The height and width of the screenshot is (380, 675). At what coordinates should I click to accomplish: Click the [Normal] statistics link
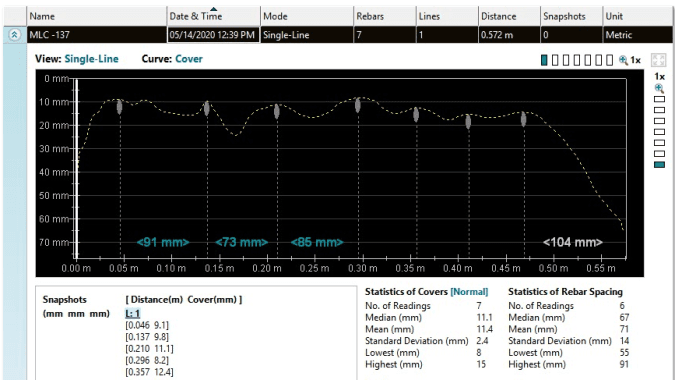click(x=469, y=292)
